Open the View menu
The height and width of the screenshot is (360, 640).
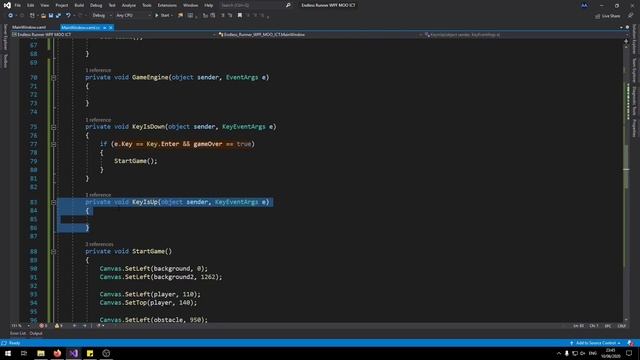tap(44, 5)
